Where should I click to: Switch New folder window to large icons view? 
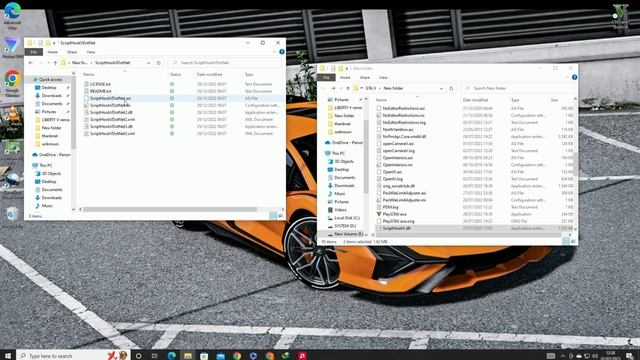tap(573, 241)
